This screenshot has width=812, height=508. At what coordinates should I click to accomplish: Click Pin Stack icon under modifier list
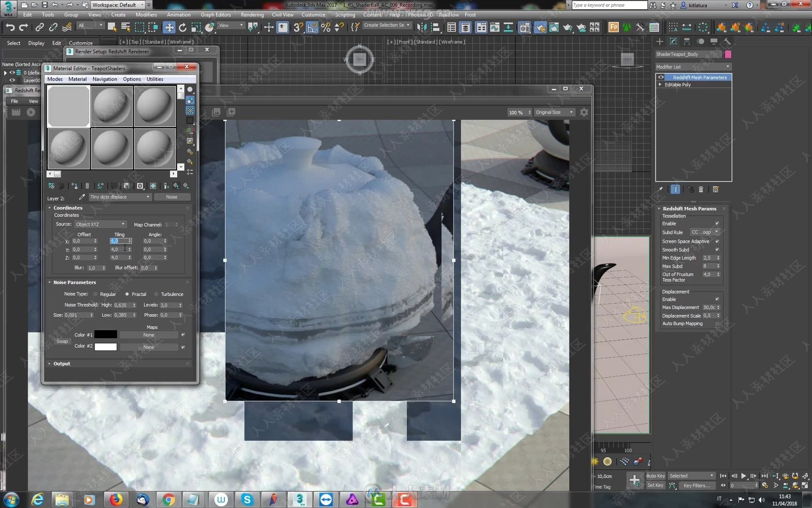[x=661, y=189]
